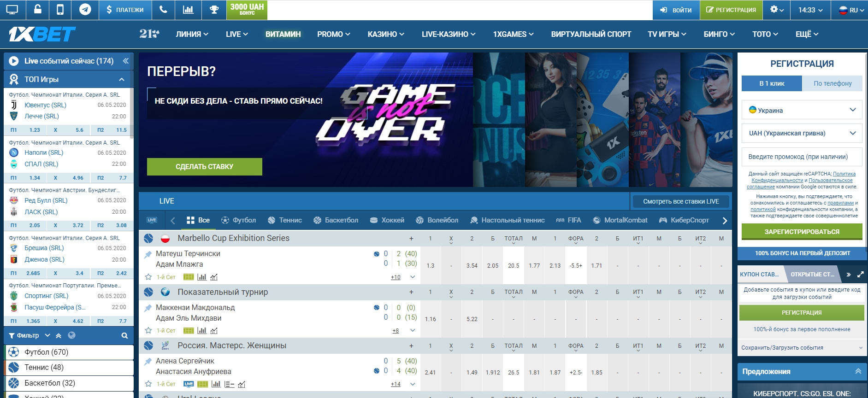Click the phone callback icon
868x398 pixels.
point(163,10)
